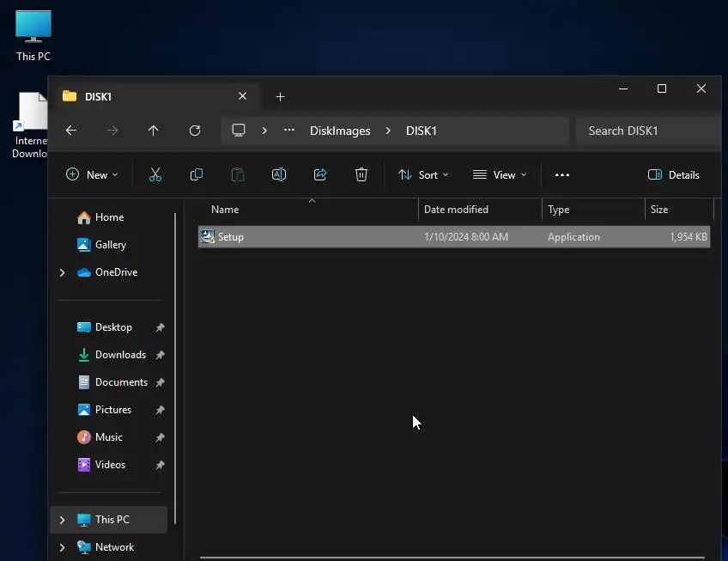Expand the chevron after DiskImages
The width and height of the screenshot is (728, 561).
point(388,131)
